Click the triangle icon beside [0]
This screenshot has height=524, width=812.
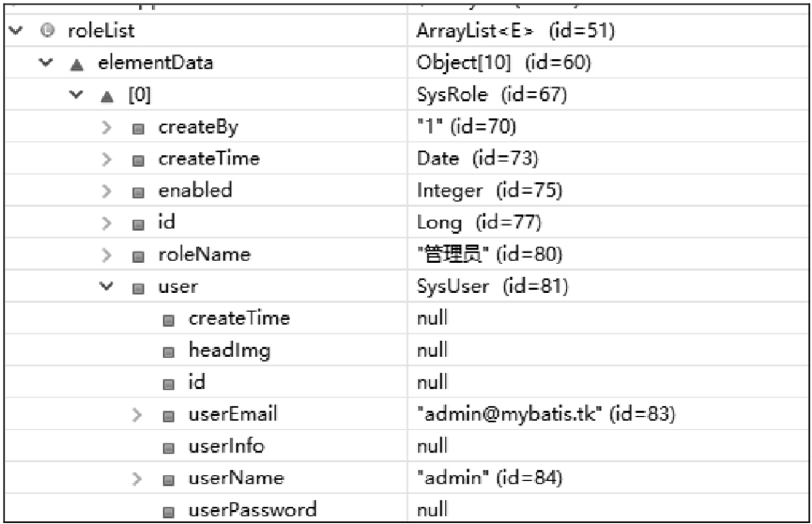(x=107, y=97)
